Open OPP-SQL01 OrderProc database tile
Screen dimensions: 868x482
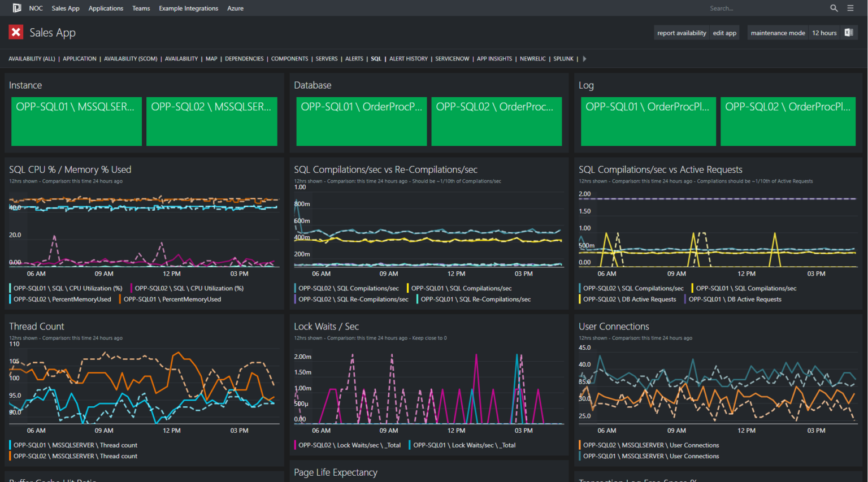tap(362, 121)
